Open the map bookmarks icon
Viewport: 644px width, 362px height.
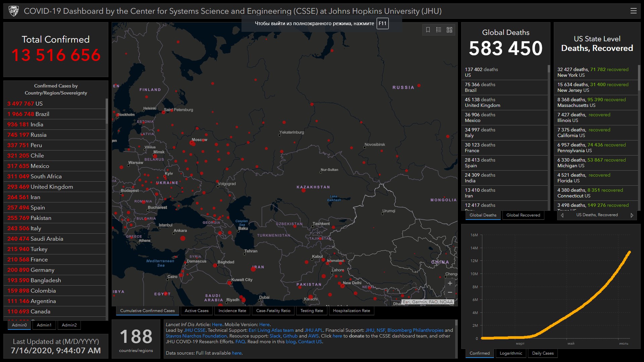pyautogui.click(x=428, y=30)
